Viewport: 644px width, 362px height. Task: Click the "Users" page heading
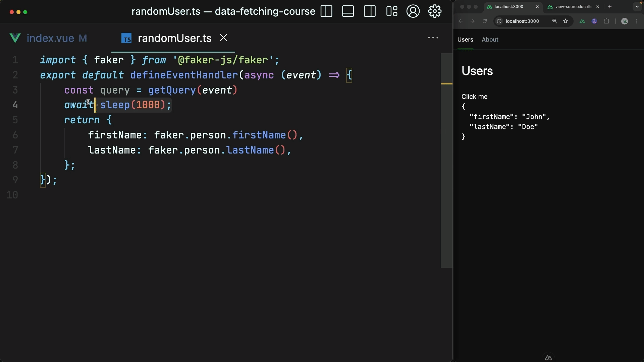[477, 71]
